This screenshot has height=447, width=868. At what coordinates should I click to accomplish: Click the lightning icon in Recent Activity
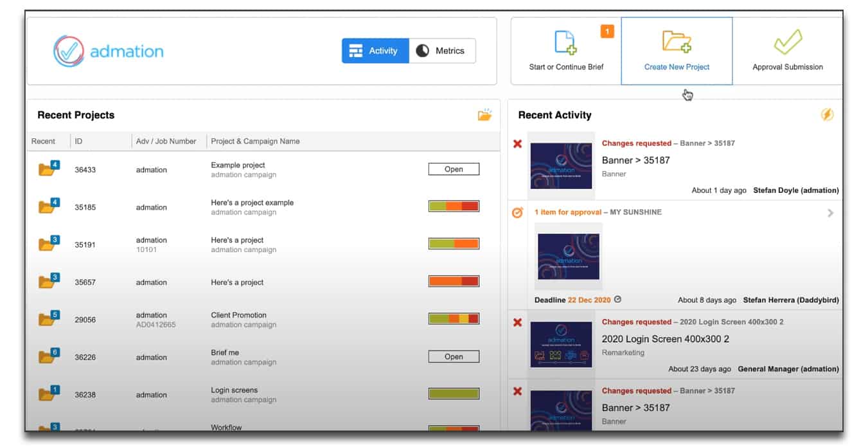coord(828,115)
